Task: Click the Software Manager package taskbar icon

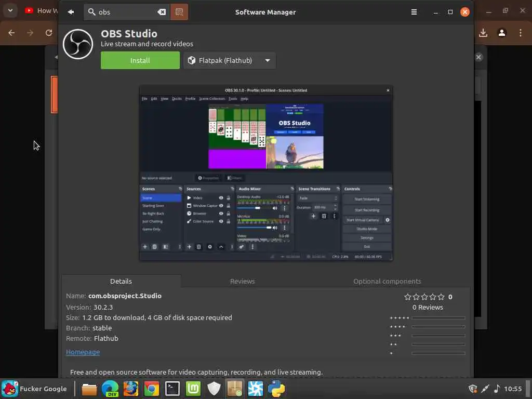Action: click(x=234, y=389)
